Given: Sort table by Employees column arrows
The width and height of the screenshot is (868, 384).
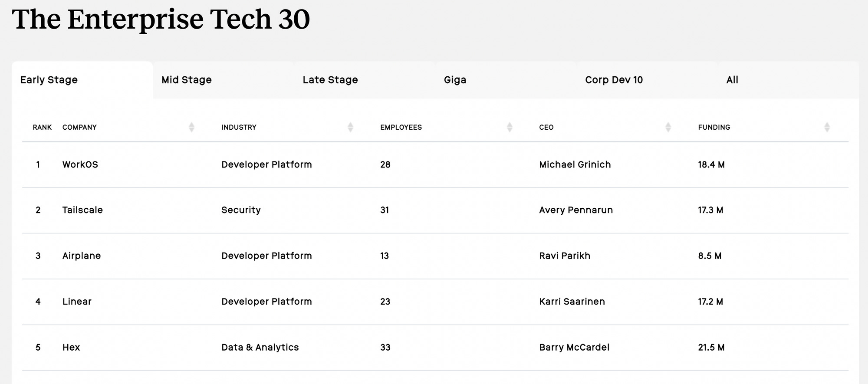Looking at the screenshot, I should [x=510, y=127].
